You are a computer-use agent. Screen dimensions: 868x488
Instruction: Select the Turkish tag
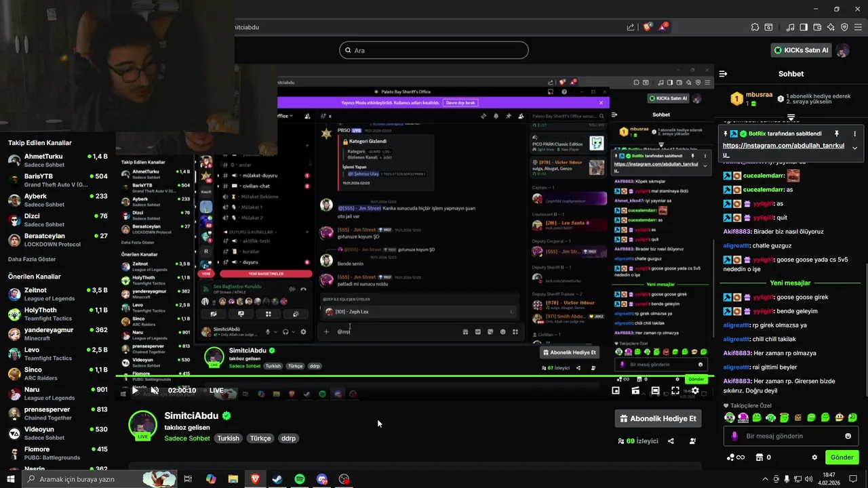[x=228, y=439]
